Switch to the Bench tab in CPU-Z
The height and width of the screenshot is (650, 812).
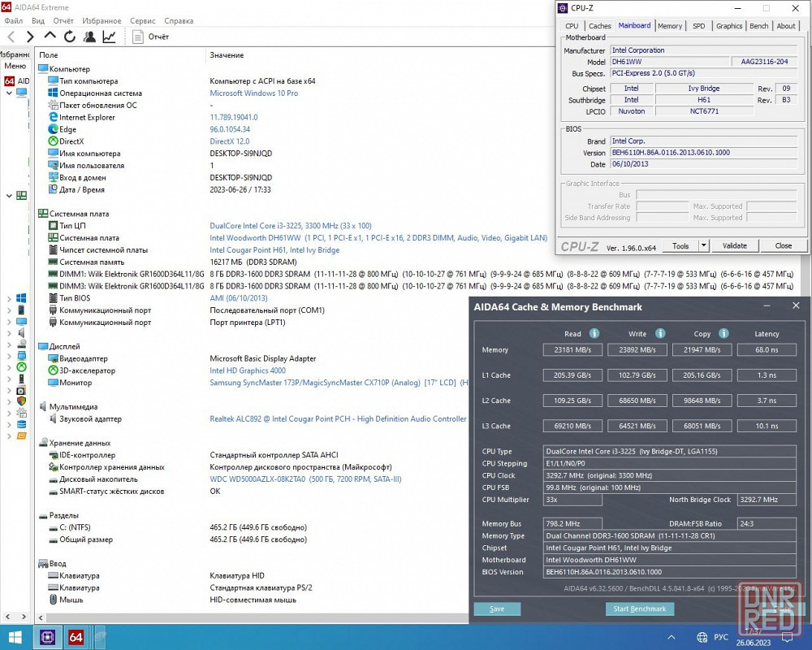click(x=758, y=26)
